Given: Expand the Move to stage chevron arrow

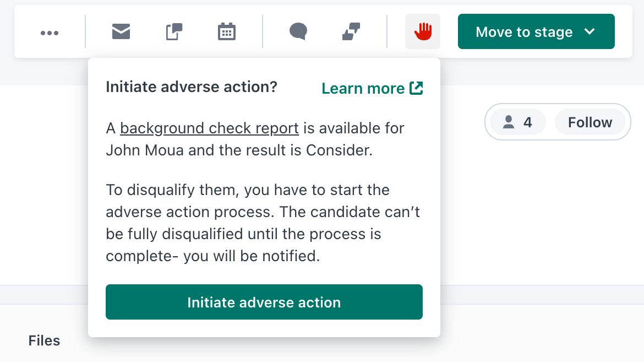Looking at the screenshot, I should pos(590,32).
